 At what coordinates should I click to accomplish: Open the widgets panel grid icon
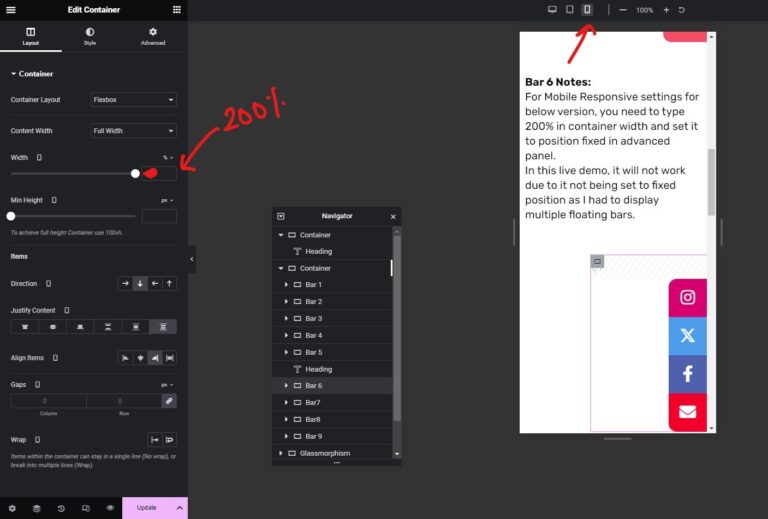tap(177, 9)
